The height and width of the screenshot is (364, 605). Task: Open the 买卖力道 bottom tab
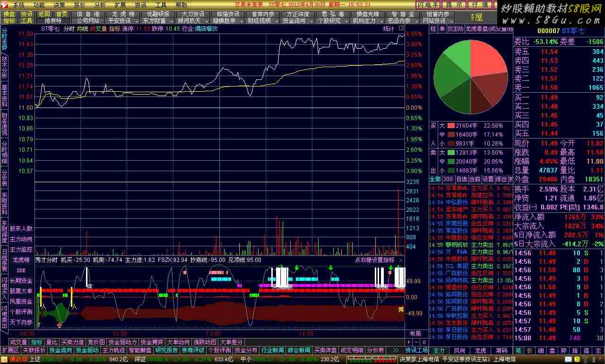click(x=72, y=342)
